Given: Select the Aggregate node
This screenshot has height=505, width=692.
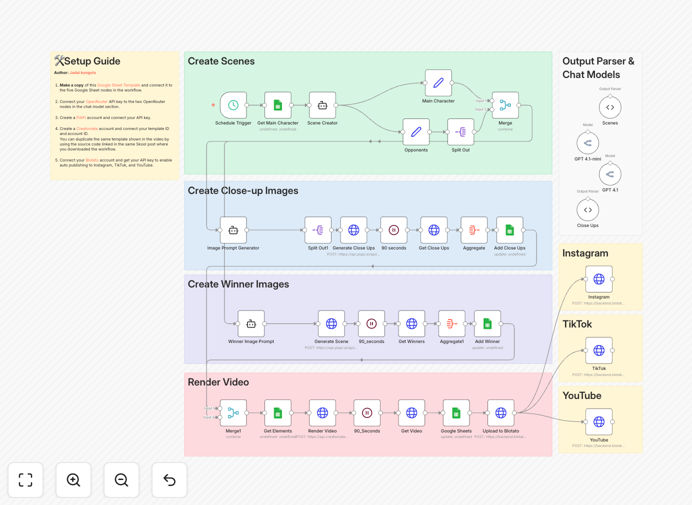Looking at the screenshot, I should [x=474, y=230].
